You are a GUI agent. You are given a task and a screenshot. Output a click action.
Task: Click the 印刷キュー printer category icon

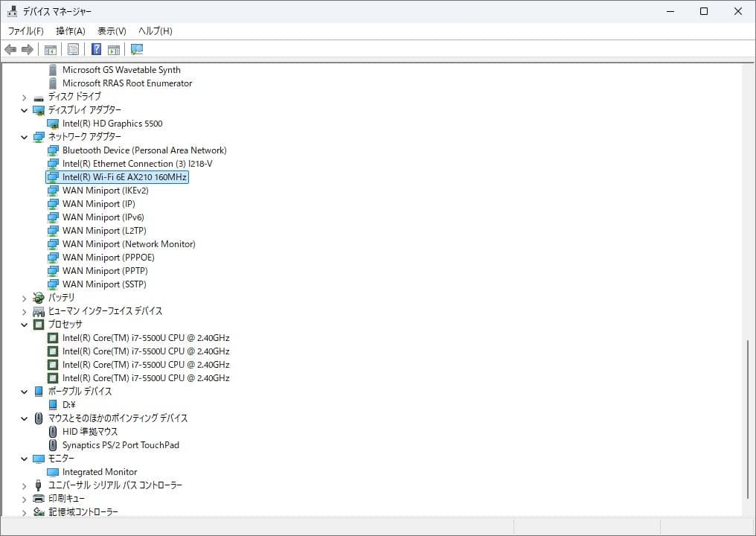click(x=39, y=498)
